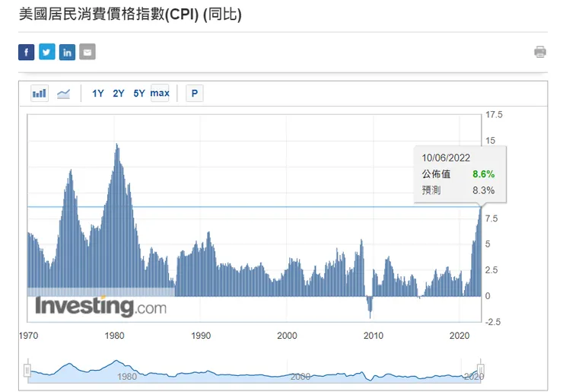This screenshot has height=392, width=563.
Task: Switch to area line chart view
Action: coord(64,94)
